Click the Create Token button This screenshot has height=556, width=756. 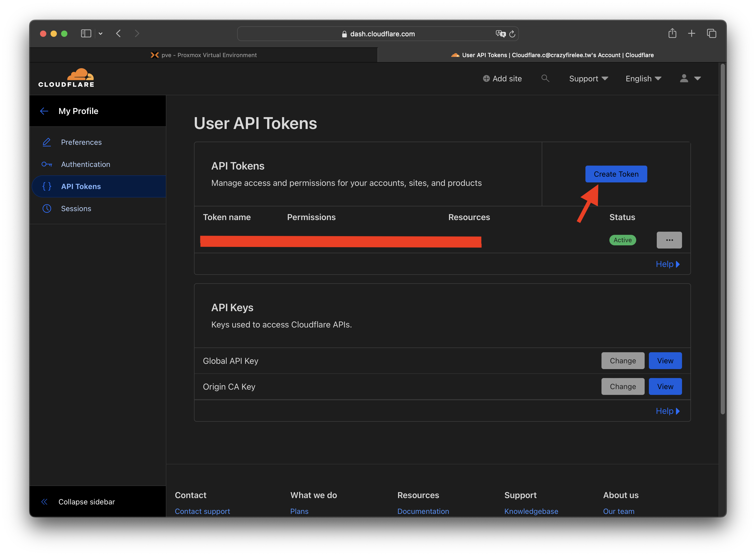(616, 174)
